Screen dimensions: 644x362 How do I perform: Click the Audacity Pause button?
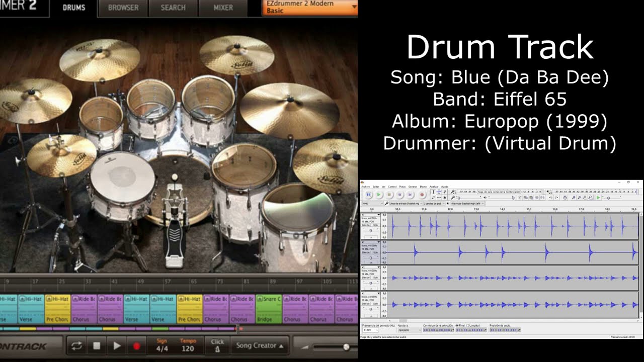(368, 195)
